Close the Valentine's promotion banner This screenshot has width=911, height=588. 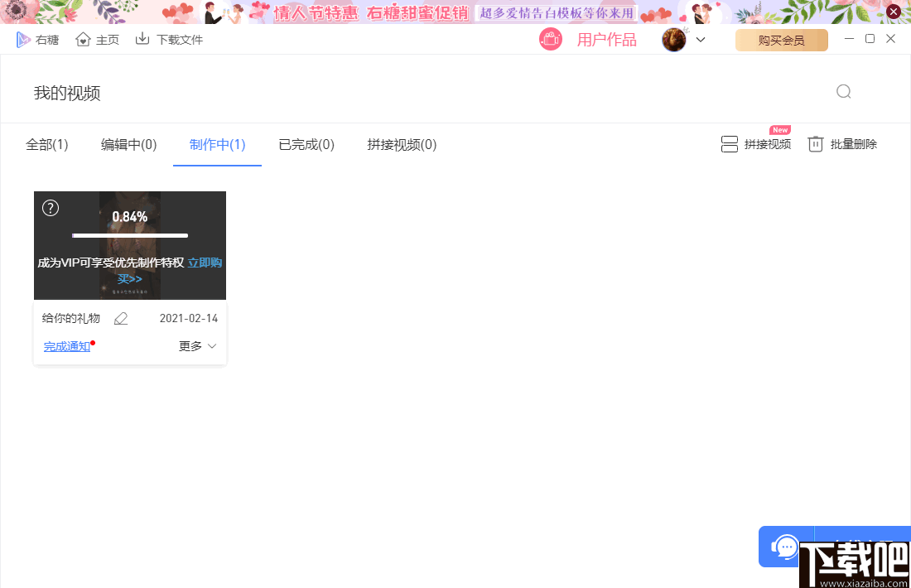894,11
